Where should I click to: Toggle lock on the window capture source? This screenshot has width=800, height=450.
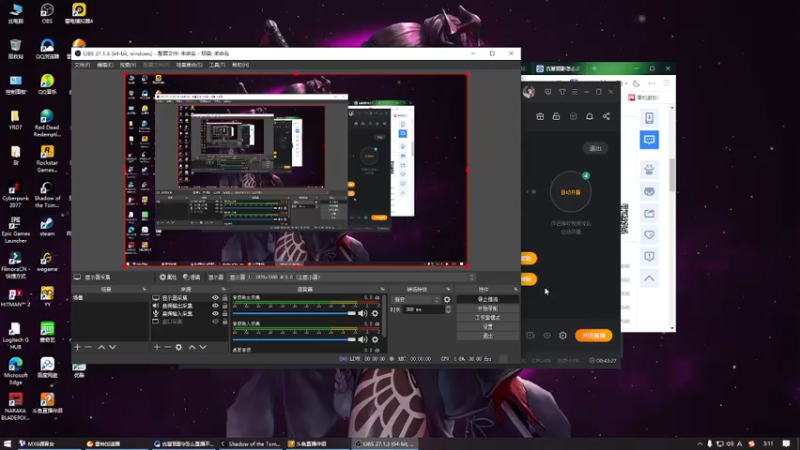[224, 322]
